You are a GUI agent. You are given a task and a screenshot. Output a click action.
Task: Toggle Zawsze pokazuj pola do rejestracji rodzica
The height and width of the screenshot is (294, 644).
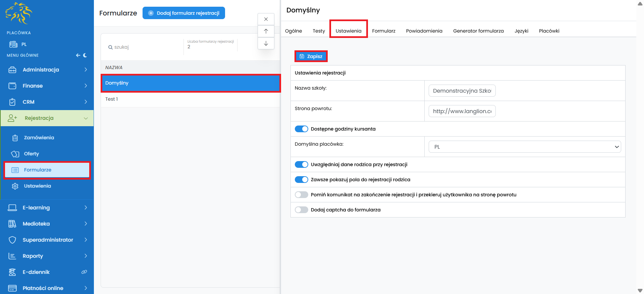click(301, 180)
